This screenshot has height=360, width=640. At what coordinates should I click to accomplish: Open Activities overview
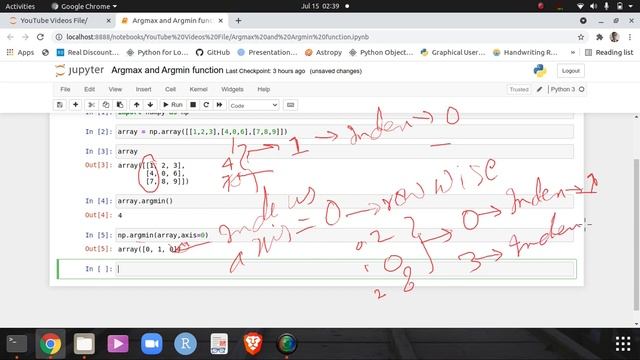(x=20, y=6)
